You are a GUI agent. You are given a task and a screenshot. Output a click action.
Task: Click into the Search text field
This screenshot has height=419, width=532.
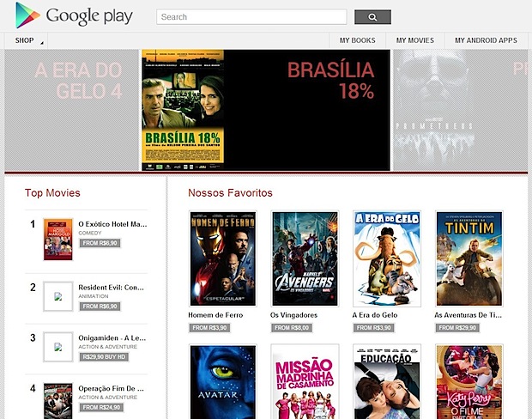[251, 16]
